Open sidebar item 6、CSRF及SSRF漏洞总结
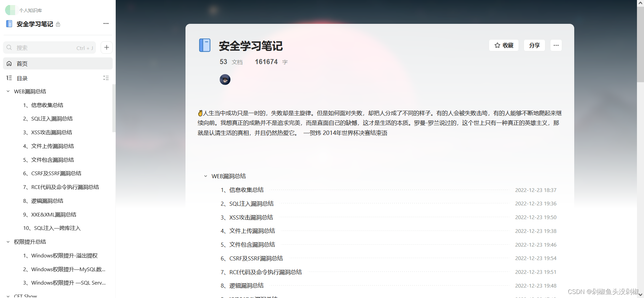The image size is (644, 298). point(52,173)
